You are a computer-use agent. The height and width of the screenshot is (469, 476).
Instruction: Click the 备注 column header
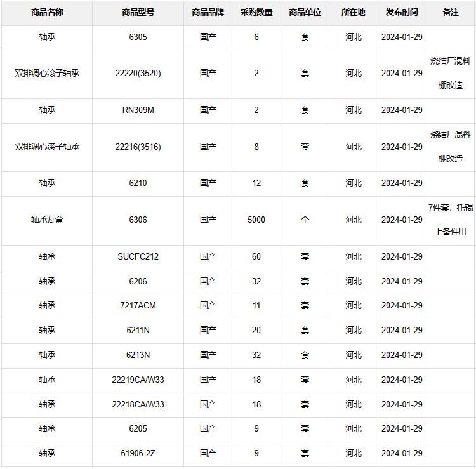[451, 13]
